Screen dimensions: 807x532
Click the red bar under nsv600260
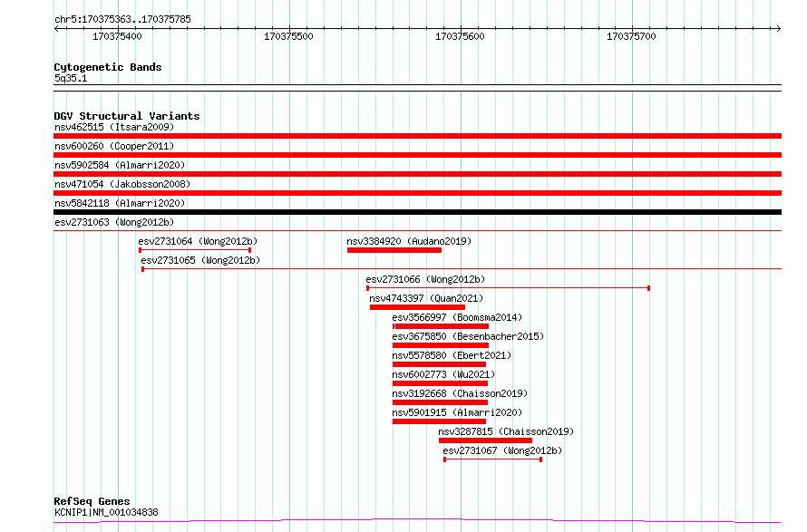417,155
